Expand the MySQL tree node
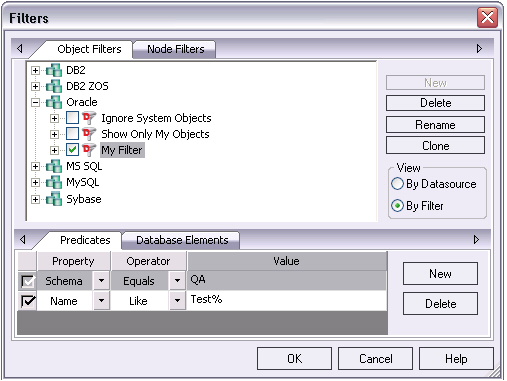Screen dimensions: 507x381 coord(35,182)
